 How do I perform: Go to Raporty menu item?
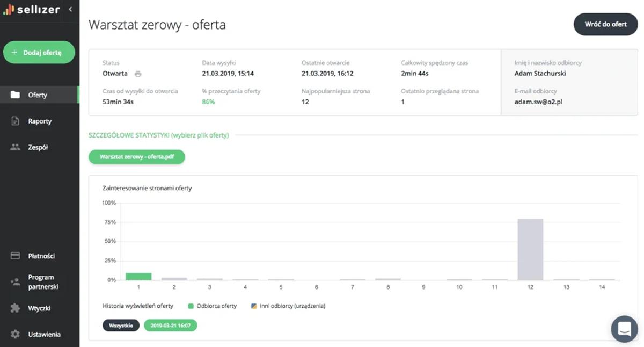tap(39, 121)
